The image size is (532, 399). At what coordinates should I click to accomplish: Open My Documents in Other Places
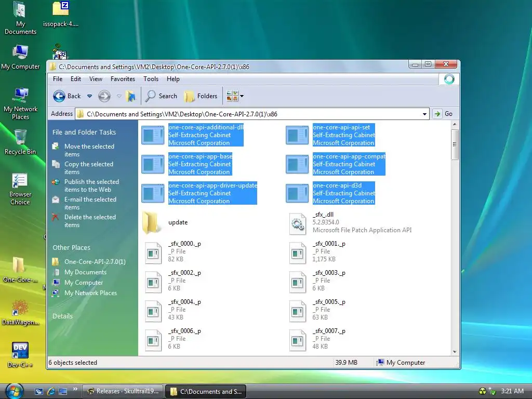pos(86,272)
